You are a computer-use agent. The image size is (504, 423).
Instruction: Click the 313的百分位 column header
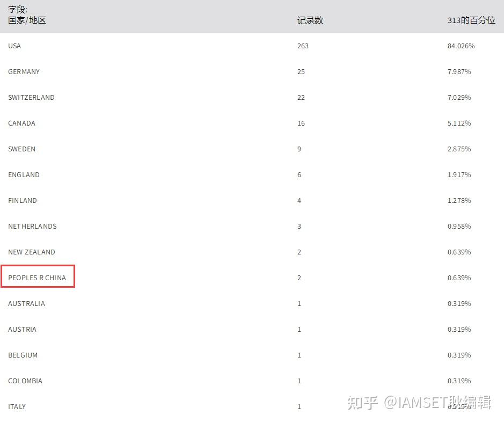tap(471, 20)
